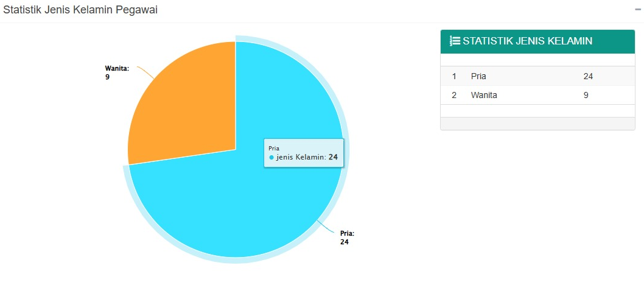Viewport: 644px width, 285px height.
Task: Click the 'Pria' heading in the tooltip
Action: [273, 148]
